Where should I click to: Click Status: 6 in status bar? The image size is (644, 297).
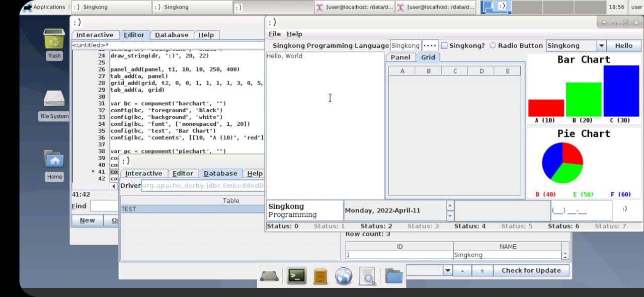pos(563,226)
